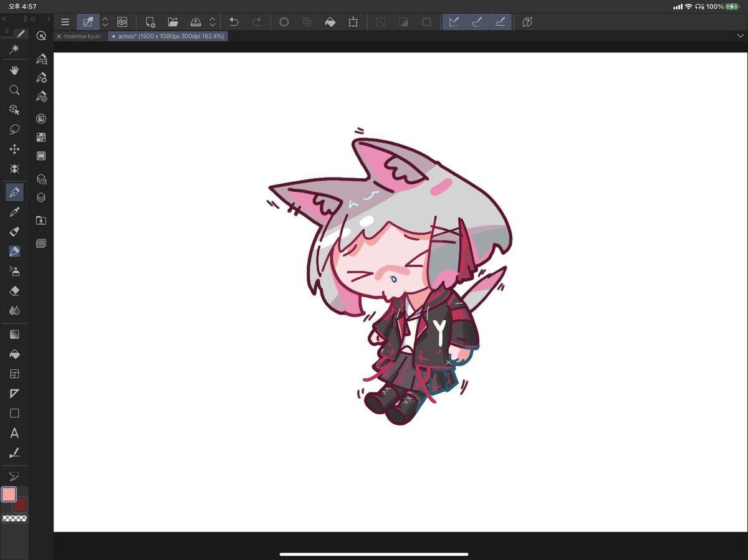Redo the action
748x560 pixels.
click(257, 22)
